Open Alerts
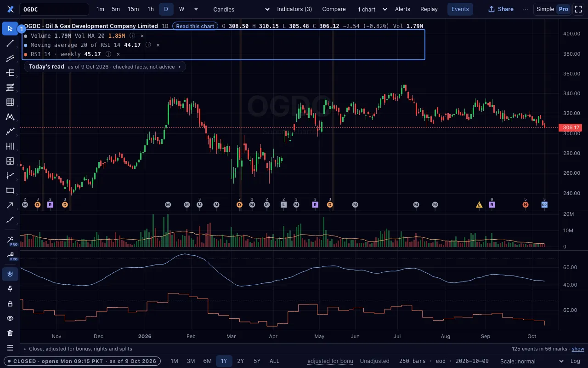Image resolution: width=588 pixels, height=368 pixels. (x=402, y=9)
